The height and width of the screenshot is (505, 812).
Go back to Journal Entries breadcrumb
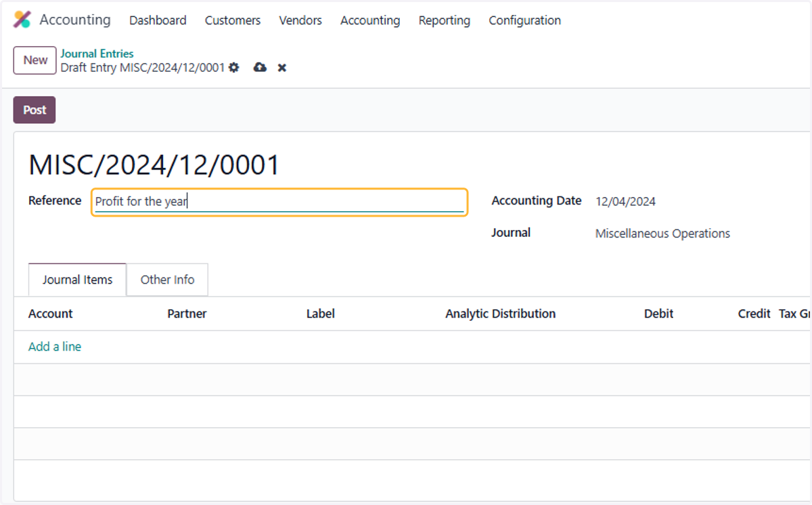[x=97, y=53]
